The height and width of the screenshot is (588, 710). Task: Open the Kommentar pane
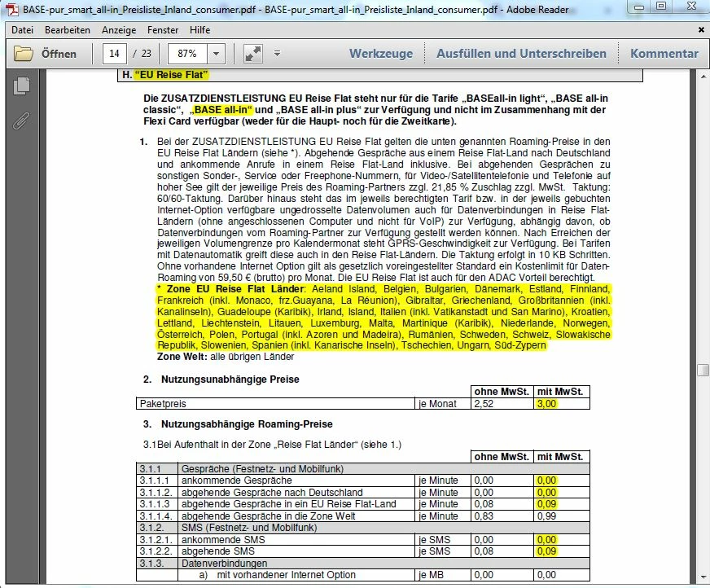pos(664,54)
